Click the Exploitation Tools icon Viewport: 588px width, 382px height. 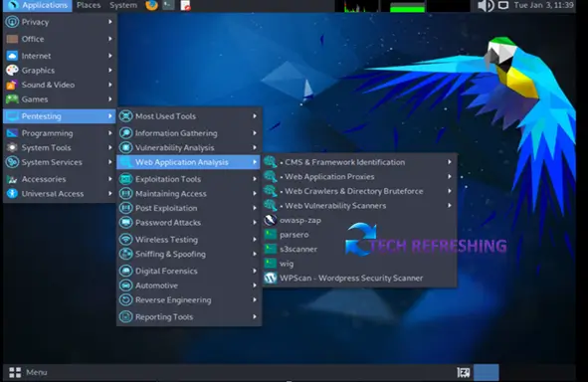(x=126, y=179)
